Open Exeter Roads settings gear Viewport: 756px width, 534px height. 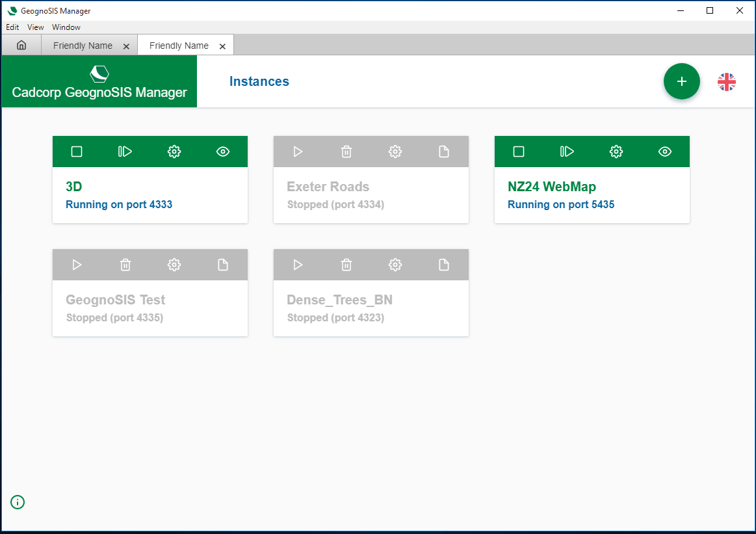395,152
